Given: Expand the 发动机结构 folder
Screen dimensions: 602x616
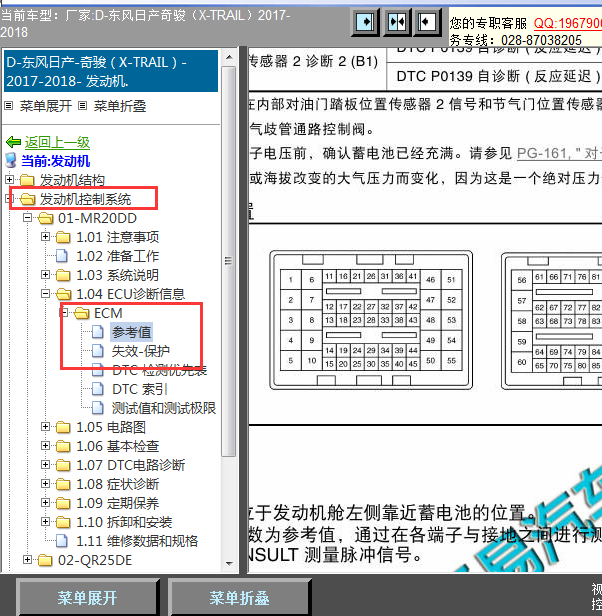Looking at the screenshot, I should pos(9,180).
